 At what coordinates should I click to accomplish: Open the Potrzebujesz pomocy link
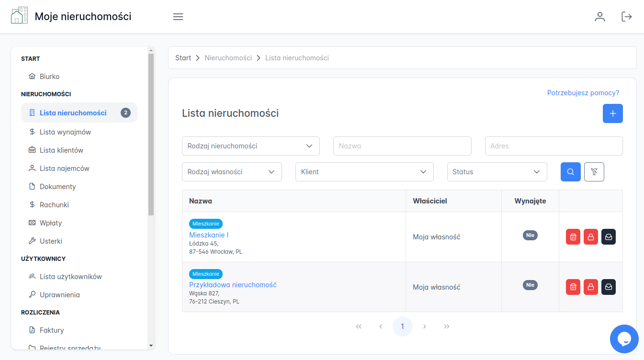[x=583, y=92]
